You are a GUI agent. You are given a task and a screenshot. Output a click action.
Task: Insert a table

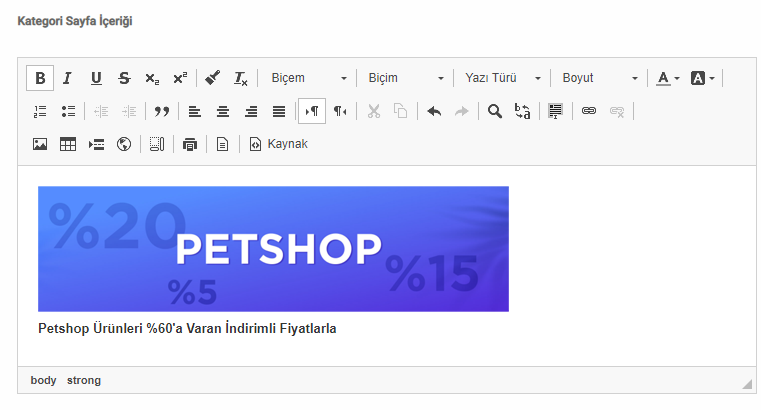click(68, 144)
